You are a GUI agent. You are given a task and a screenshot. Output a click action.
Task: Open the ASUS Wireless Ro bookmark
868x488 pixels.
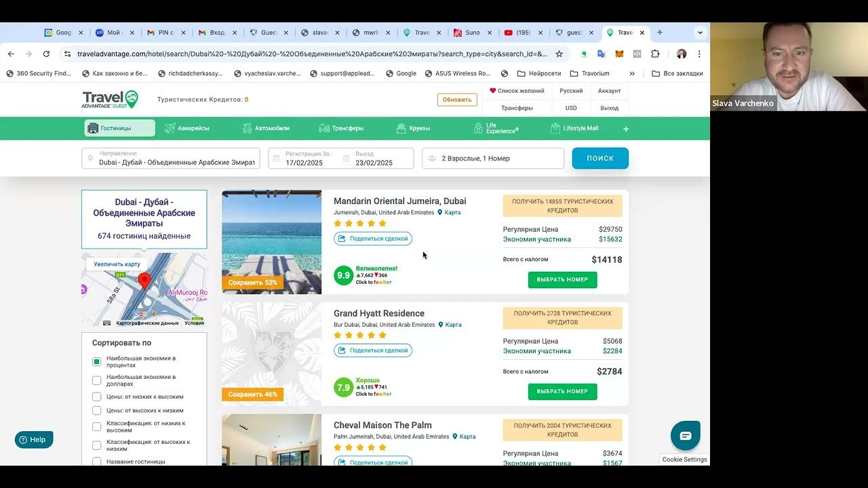[457, 73]
